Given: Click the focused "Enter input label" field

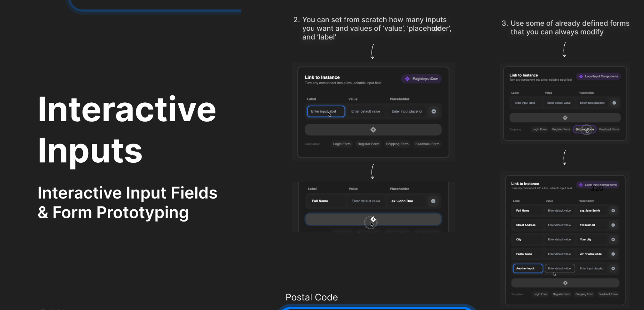Looking at the screenshot, I should [326, 111].
